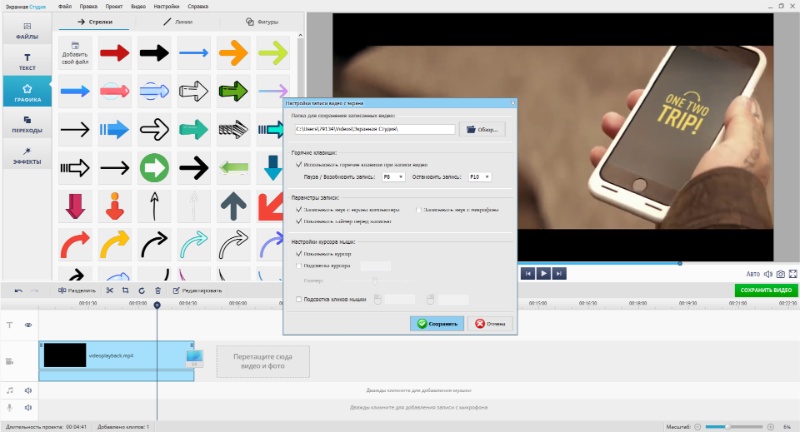Toggle show cursor checkbox
The width and height of the screenshot is (800, 432).
pyautogui.click(x=299, y=253)
